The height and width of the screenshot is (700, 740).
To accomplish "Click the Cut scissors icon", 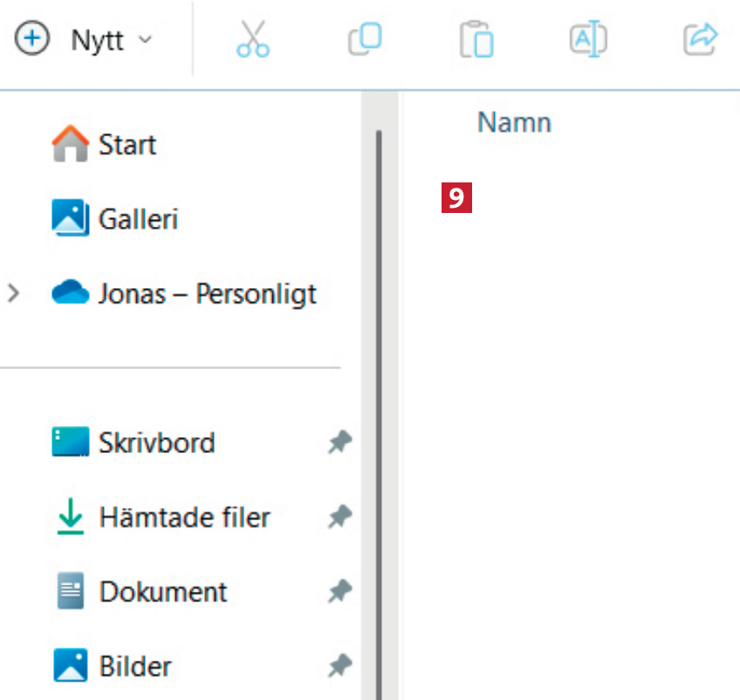I will tap(253, 39).
